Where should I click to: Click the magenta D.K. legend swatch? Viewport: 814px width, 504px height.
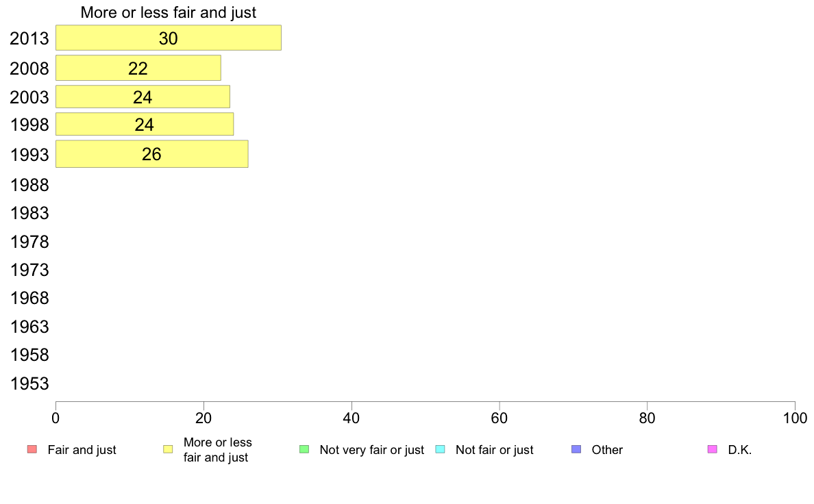(x=713, y=449)
